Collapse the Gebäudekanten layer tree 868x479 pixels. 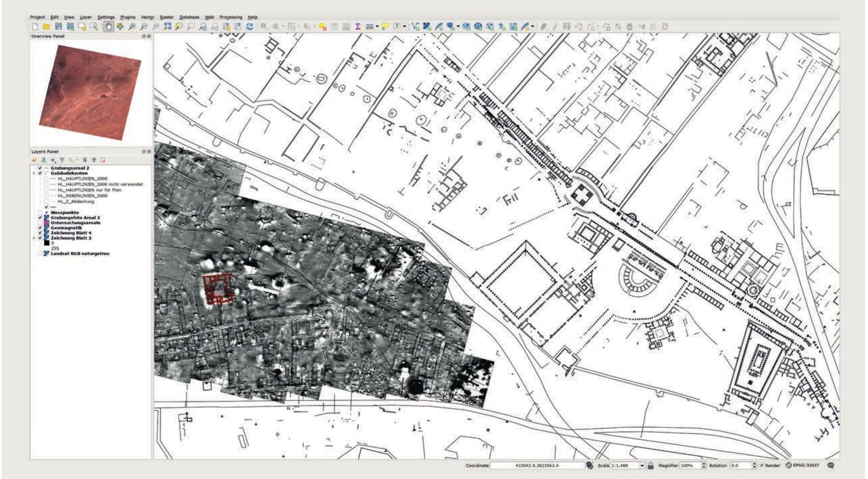(x=34, y=173)
